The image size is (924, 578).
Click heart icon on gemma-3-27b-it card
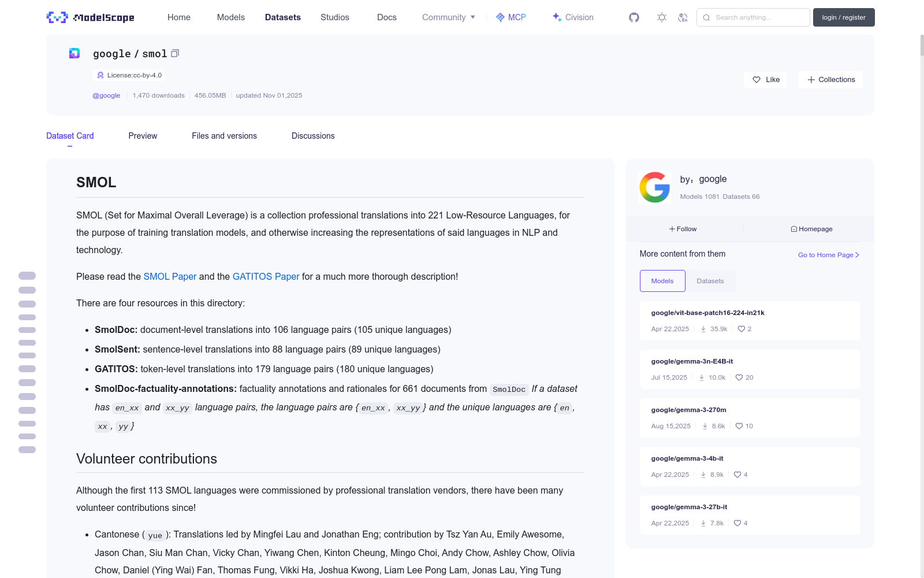tap(737, 523)
